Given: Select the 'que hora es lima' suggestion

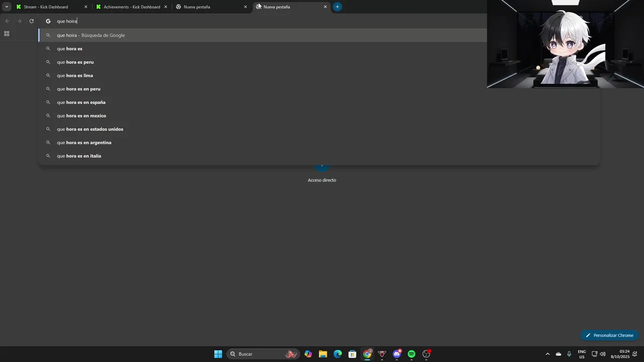Looking at the screenshot, I should pos(318,75).
